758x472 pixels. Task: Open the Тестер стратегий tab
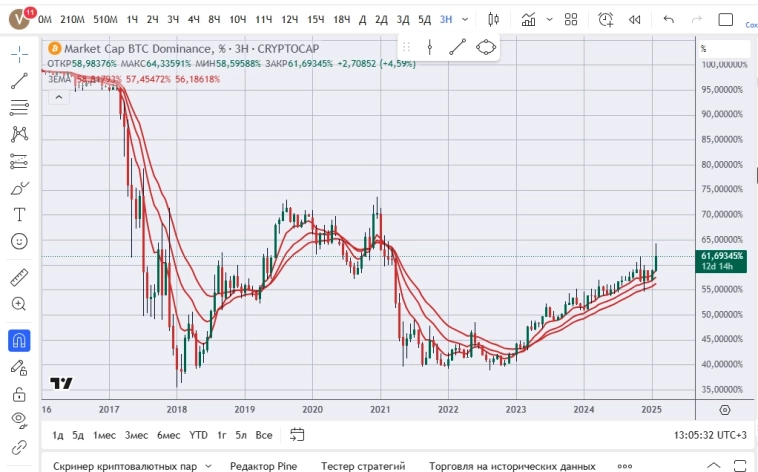pos(362,465)
